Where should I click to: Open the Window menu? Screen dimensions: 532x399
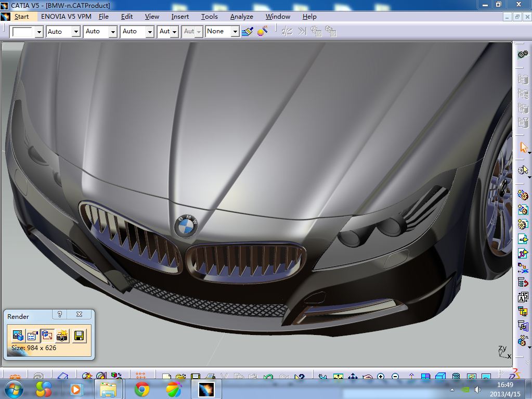pyautogui.click(x=278, y=17)
